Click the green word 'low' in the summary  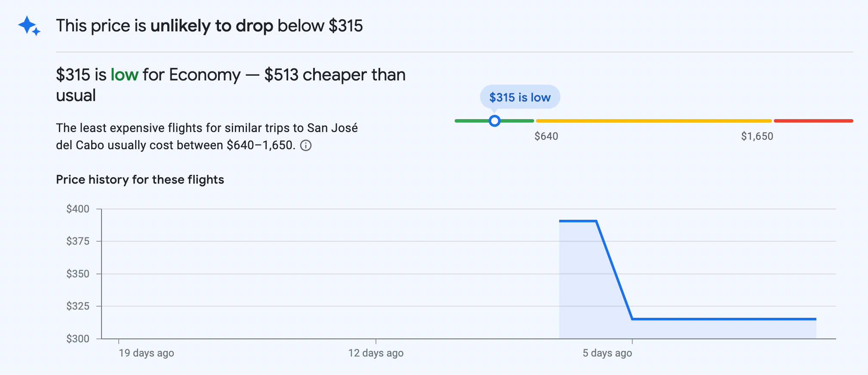coord(124,75)
